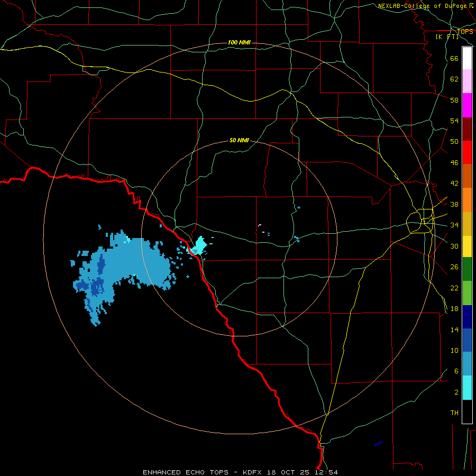The image size is (476, 476).
Task: Click the '46' legend value
Action: pyautogui.click(x=454, y=163)
